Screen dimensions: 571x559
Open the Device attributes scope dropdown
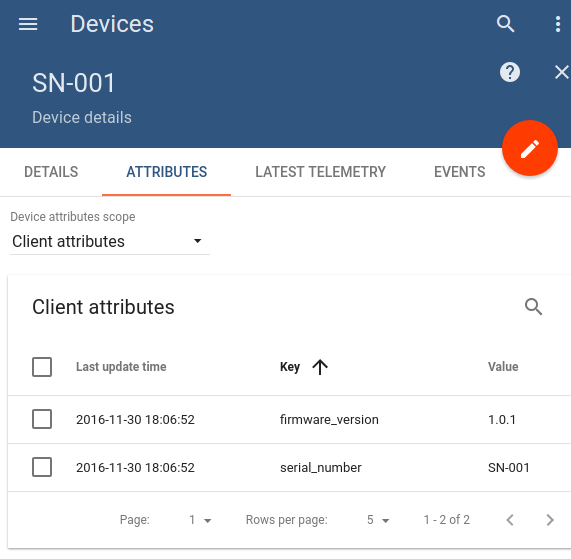(x=110, y=241)
